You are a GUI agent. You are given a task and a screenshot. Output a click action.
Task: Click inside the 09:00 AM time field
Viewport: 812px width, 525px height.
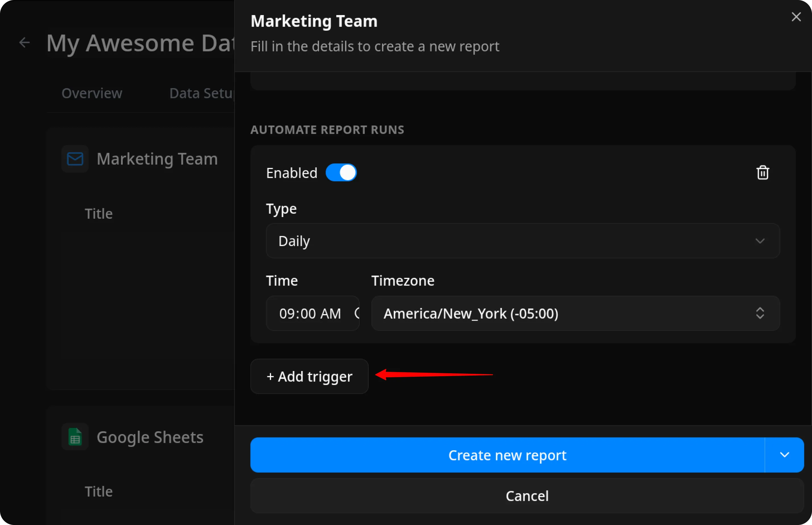[x=309, y=313]
